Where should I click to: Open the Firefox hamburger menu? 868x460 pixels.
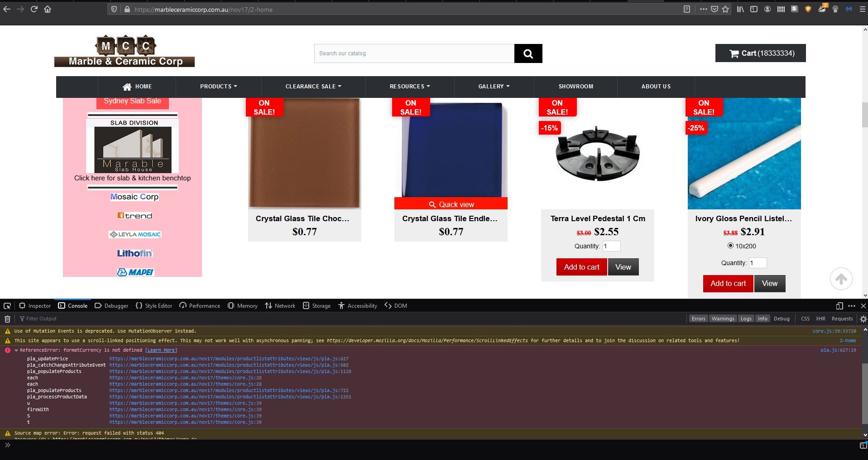tap(862, 9)
